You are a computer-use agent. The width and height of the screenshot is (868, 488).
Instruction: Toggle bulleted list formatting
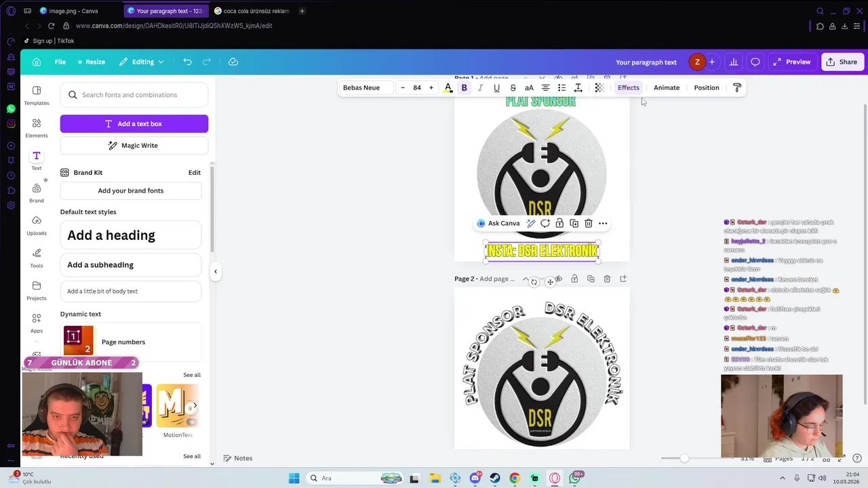[561, 87]
